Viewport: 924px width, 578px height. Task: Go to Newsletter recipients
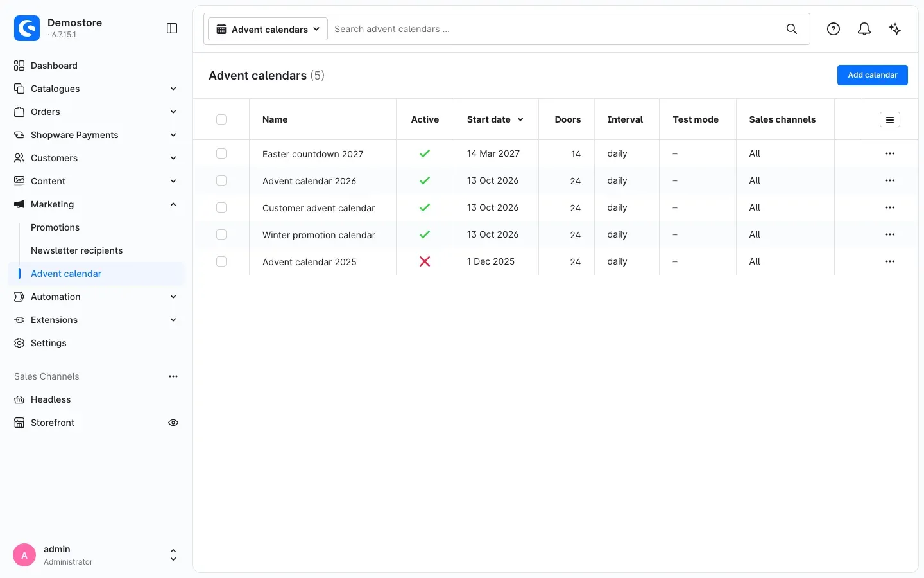[76, 250]
